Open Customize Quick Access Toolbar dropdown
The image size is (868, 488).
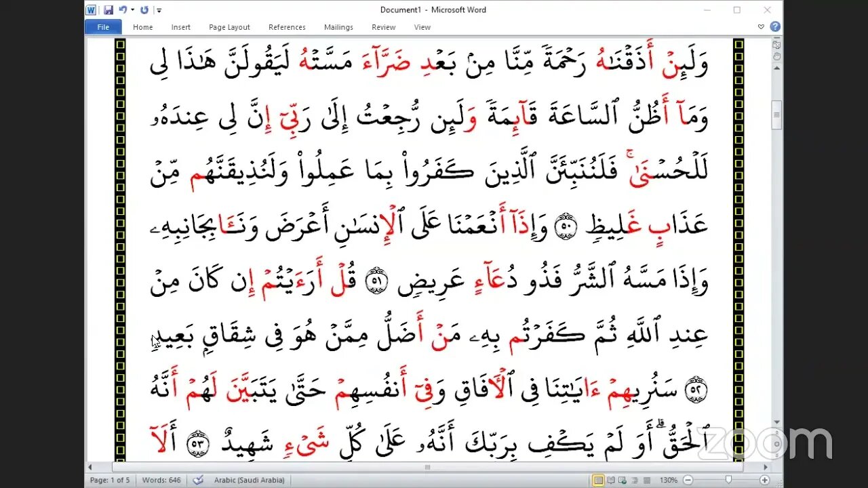coord(159,10)
